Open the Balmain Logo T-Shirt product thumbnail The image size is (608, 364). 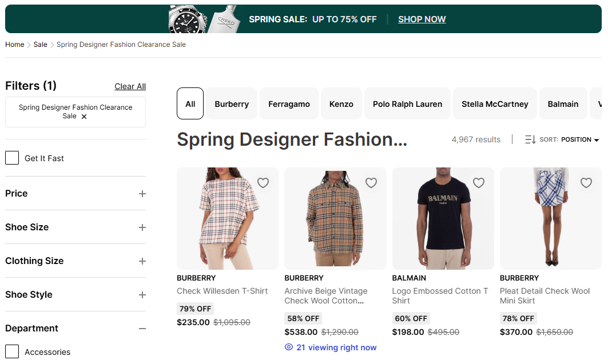click(x=443, y=218)
